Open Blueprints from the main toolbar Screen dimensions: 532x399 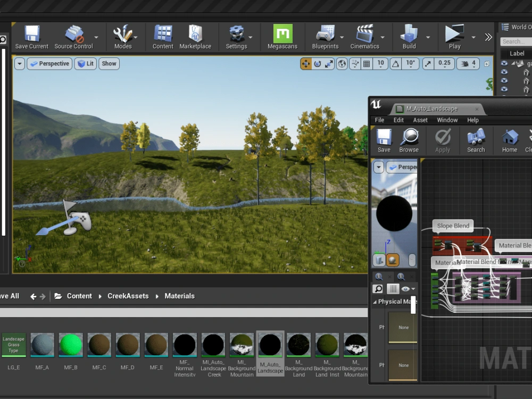[x=326, y=36]
